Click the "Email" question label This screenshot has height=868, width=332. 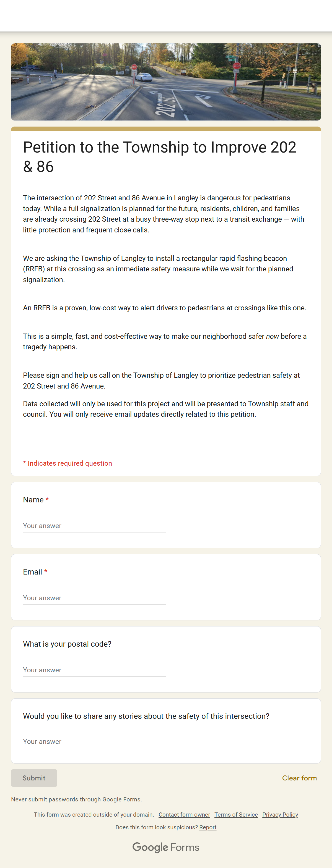32,572
